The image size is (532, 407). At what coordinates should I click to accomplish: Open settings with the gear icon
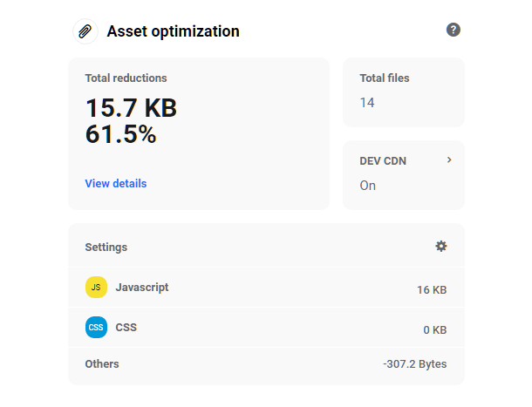click(x=440, y=247)
